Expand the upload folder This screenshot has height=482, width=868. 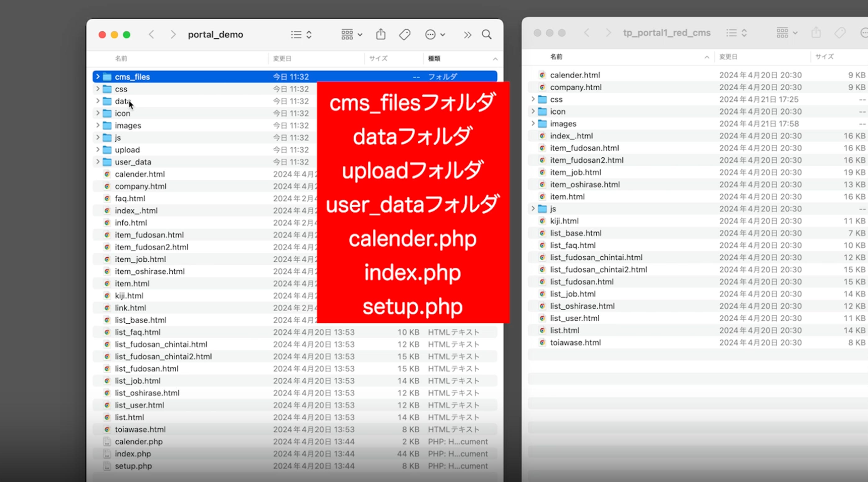click(x=98, y=150)
